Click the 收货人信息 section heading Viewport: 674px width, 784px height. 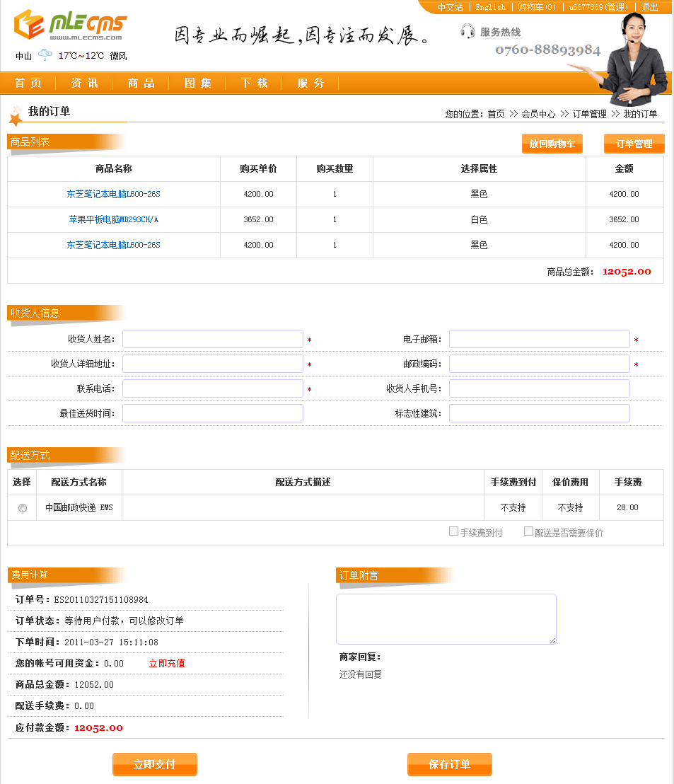[35, 313]
